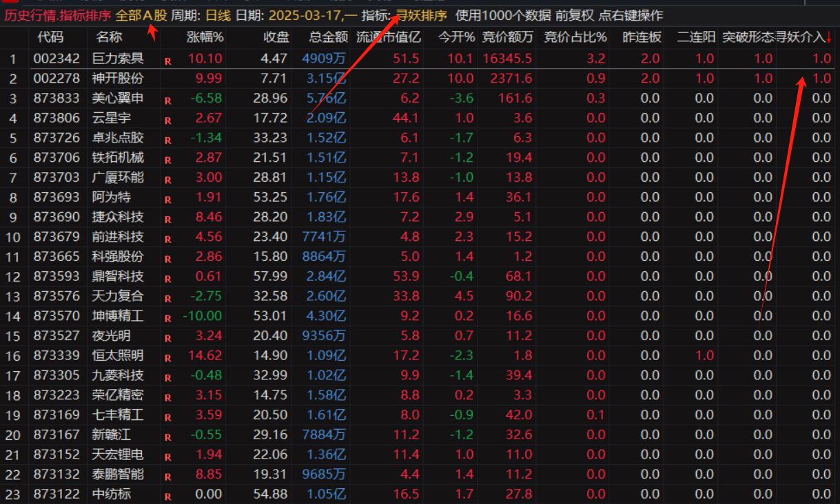Open stock code 002342 link
This screenshot has width=840, height=504.
(x=57, y=59)
